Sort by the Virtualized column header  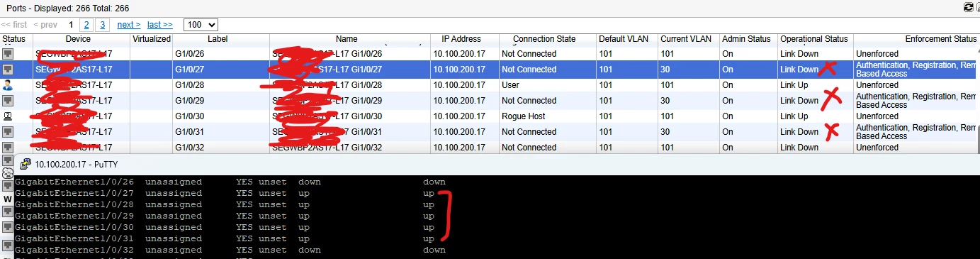(152, 39)
